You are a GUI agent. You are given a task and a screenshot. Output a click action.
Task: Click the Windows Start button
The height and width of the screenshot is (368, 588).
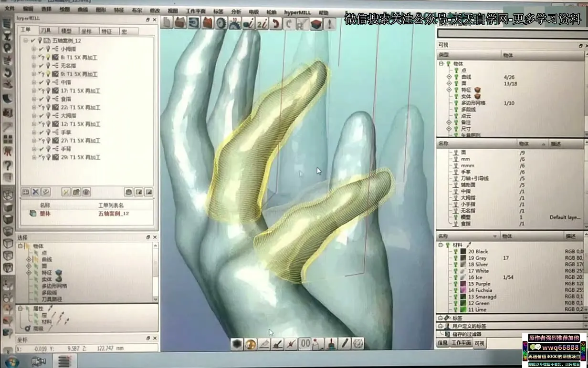pos(10,361)
